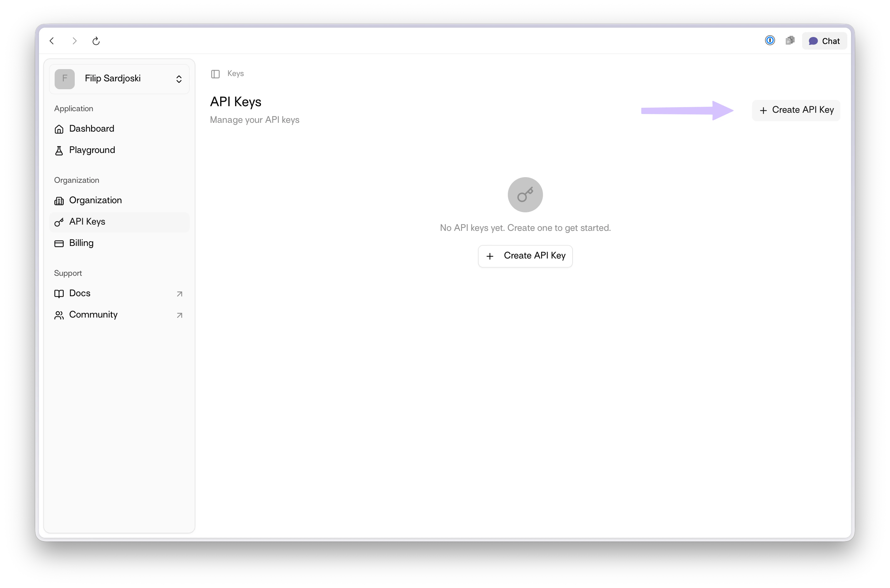
Task: Click the external arrow icon next to Community
Action: (180, 315)
